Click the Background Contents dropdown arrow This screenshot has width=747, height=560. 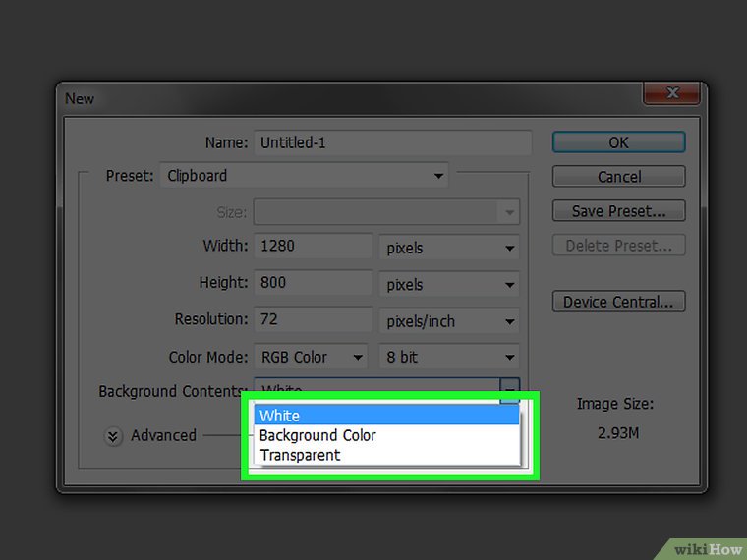tap(510, 390)
